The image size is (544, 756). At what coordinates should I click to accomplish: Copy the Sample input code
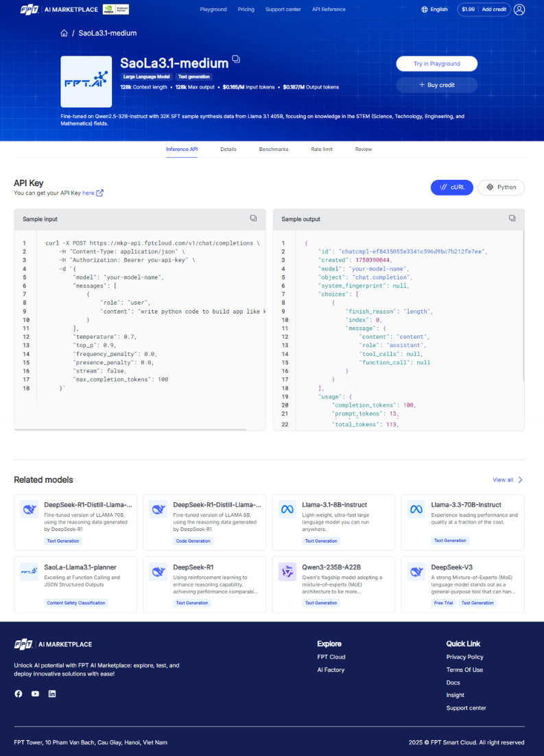point(253,218)
